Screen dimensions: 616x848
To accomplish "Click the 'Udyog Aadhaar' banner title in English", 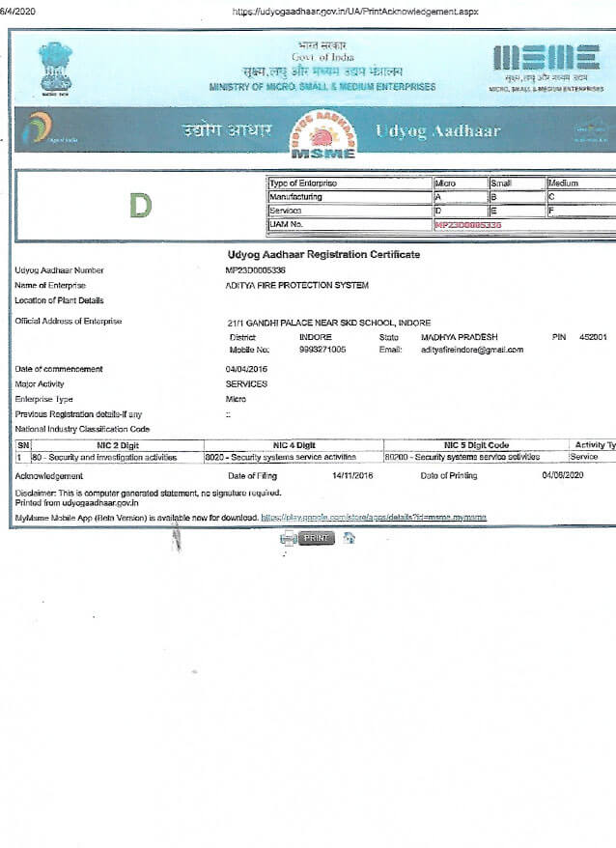I will point(438,130).
